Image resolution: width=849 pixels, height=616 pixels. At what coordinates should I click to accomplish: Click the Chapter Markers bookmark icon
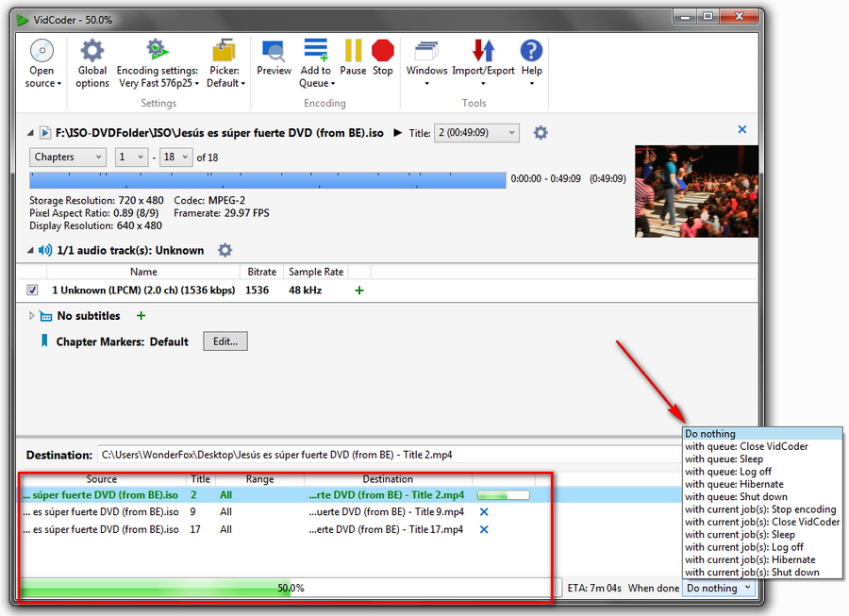click(x=44, y=341)
